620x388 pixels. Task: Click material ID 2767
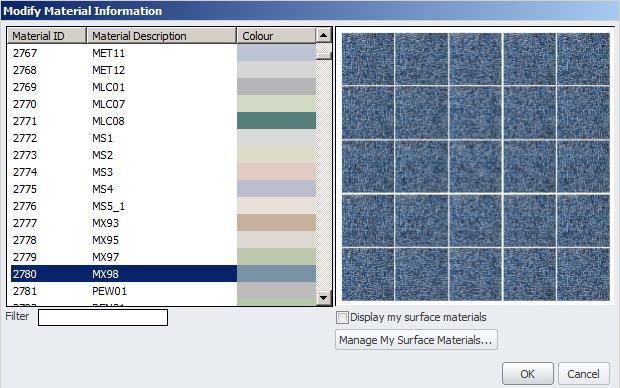(25, 53)
